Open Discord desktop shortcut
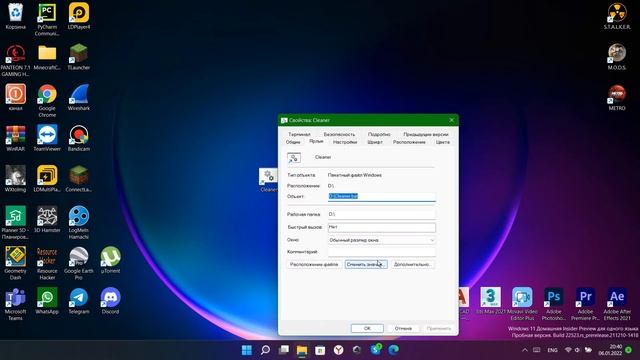This screenshot has height=360, width=640. (110, 300)
